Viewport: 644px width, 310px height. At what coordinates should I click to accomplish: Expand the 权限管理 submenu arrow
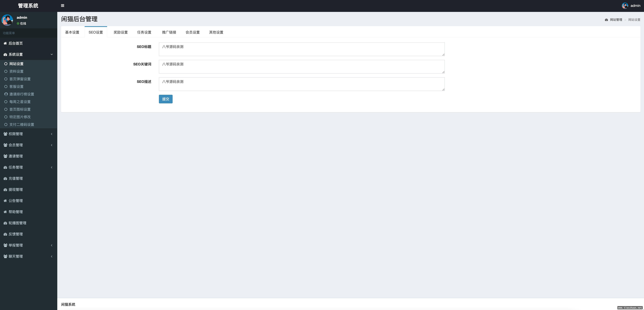[x=51, y=134]
